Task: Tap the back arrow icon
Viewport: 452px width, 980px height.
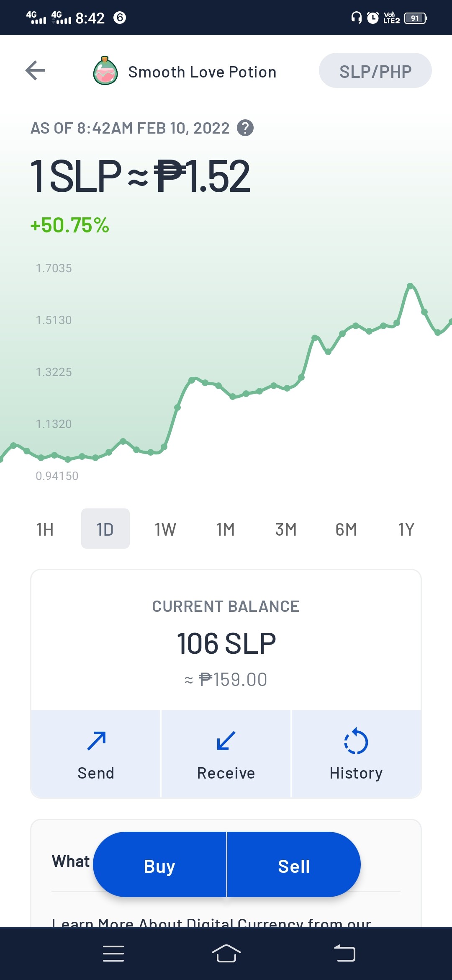Action: (x=35, y=70)
